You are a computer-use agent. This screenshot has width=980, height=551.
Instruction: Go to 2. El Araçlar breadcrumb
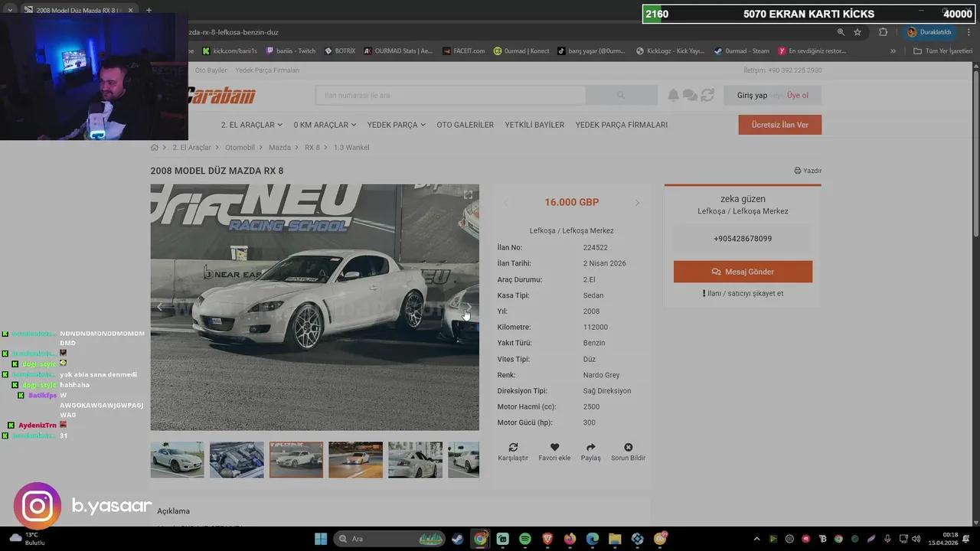coord(191,147)
